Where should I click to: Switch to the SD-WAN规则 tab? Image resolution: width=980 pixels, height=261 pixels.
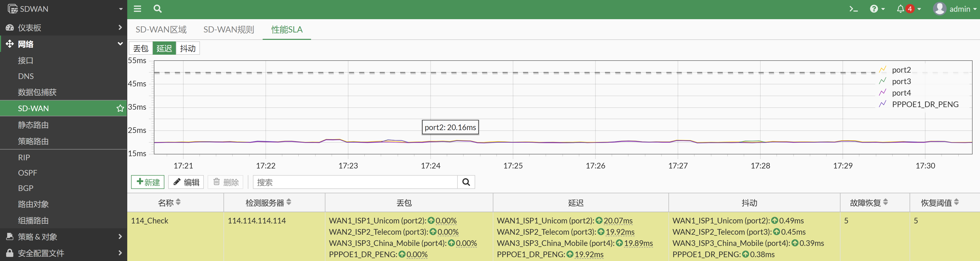pos(229,30)
